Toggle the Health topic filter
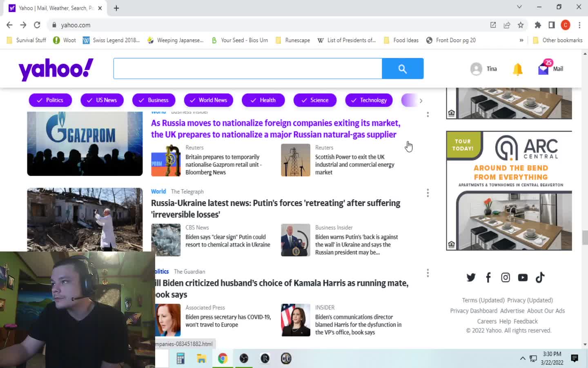588x368 pixels. 263,100
